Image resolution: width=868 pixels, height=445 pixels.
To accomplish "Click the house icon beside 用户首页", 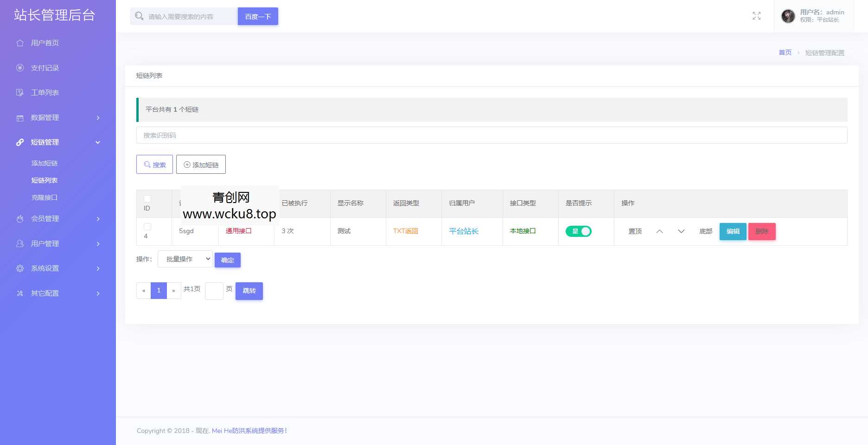I will [20, 43].
